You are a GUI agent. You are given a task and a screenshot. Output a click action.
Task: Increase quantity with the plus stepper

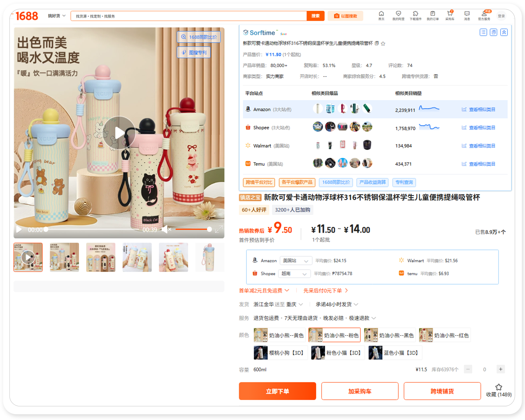500,369
